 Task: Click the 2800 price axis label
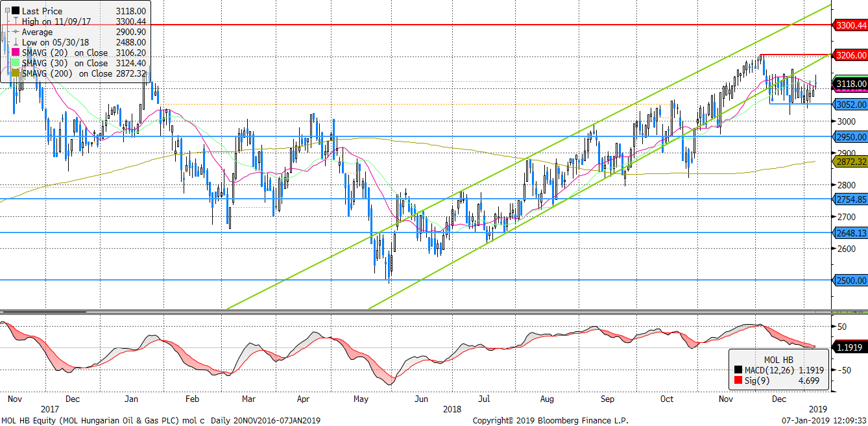tap(847, 184)
